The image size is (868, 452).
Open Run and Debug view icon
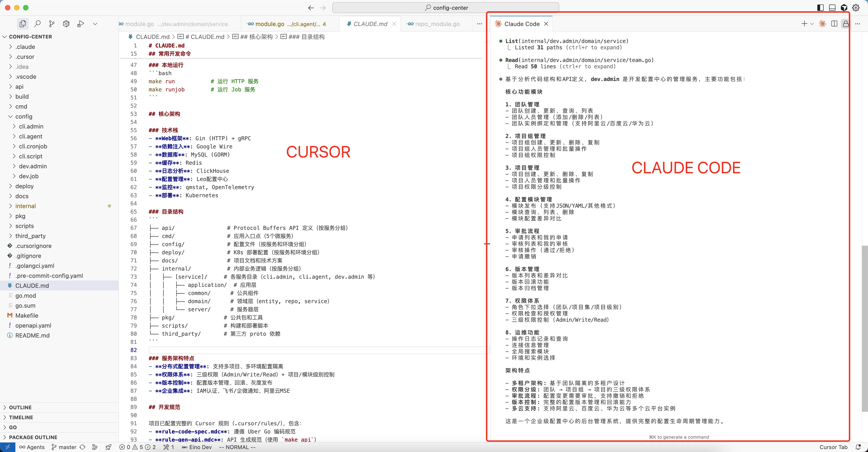(x=80, y=24)
